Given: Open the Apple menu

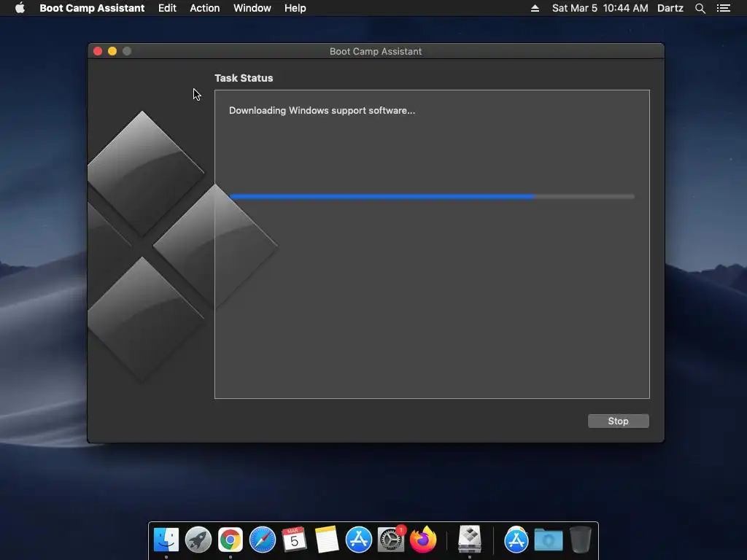Looking at the screenshot, I should point(20,8).
